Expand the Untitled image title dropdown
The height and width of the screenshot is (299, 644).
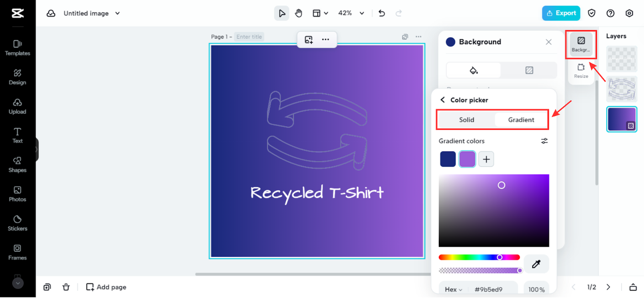117,14
